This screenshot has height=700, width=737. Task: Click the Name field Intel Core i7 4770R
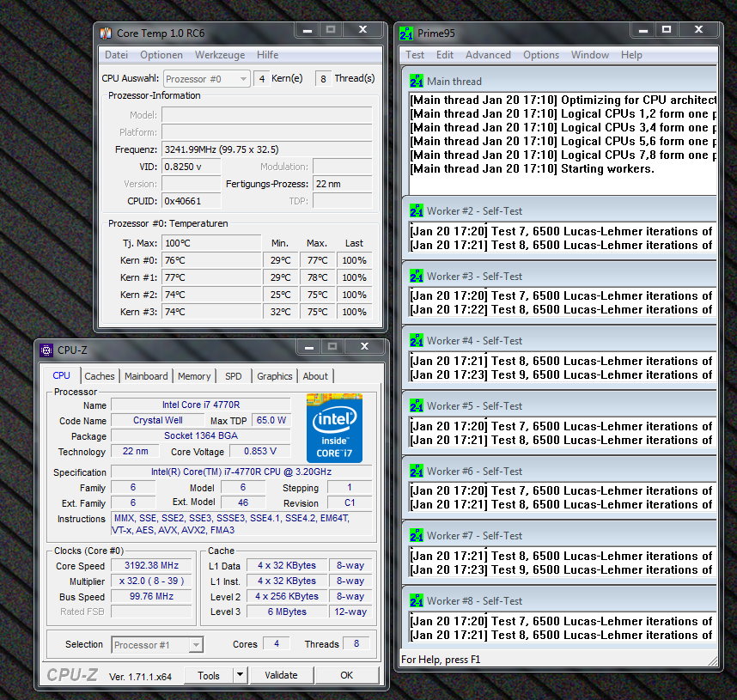pos(201,405)
